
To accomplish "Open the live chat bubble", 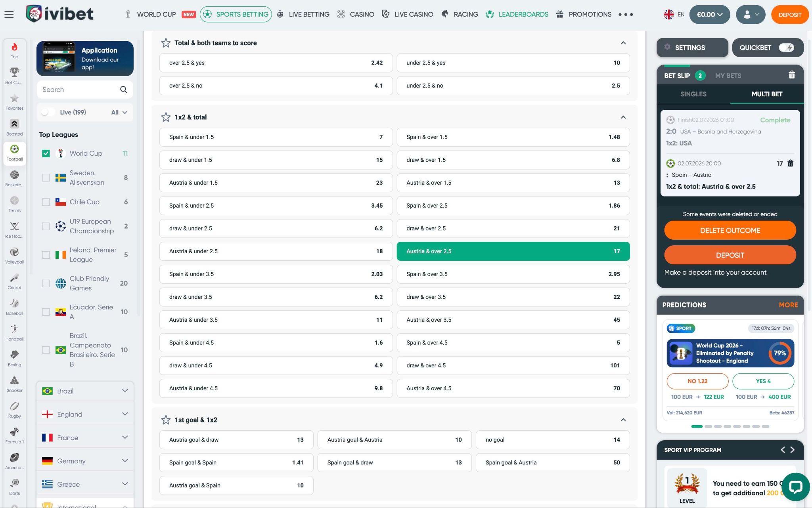I will click(x=796, y=487).
